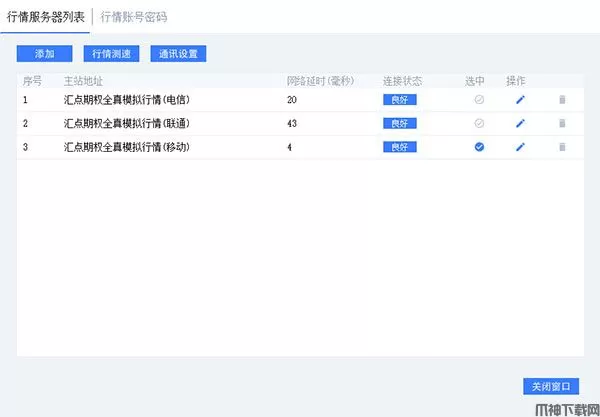The width and height of the screenshot is (600, 417).
Task: Open the 行情账号密码 tab
Action: (134, 17)
